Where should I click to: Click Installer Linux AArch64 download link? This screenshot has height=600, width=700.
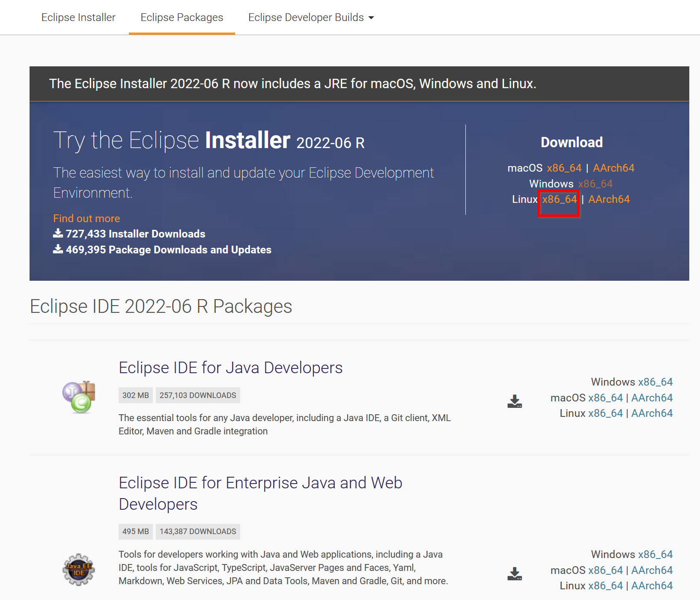click(609, 199)
